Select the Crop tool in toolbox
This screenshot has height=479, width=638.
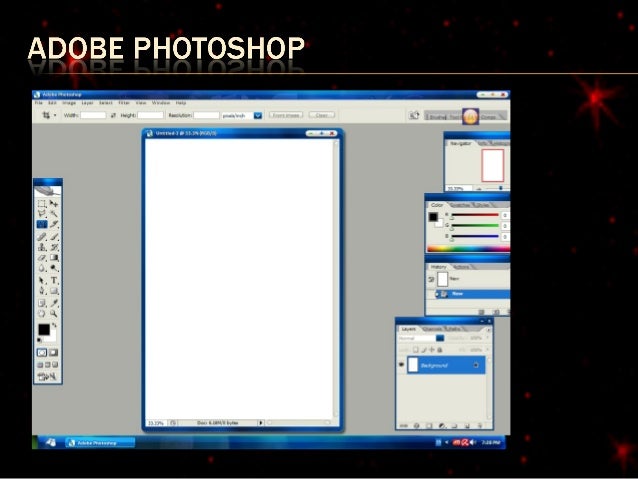tap(42, 224)
